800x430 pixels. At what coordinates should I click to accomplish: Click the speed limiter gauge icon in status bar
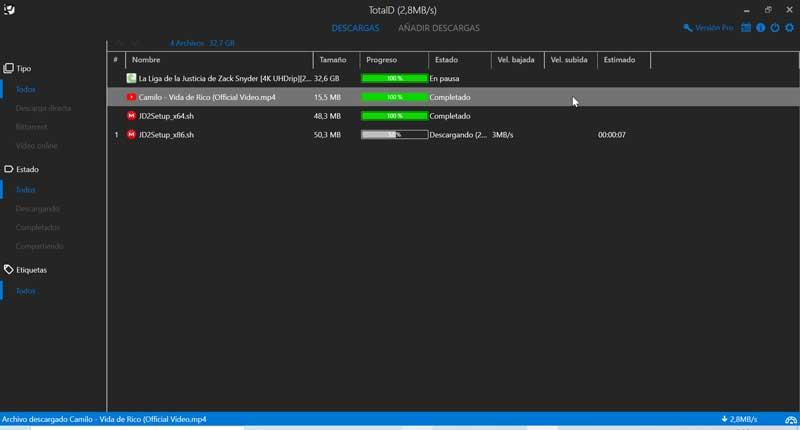coord(791,420)
